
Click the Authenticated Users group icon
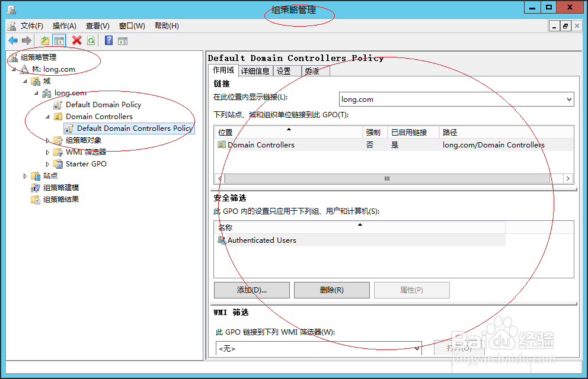coord(222,240)
